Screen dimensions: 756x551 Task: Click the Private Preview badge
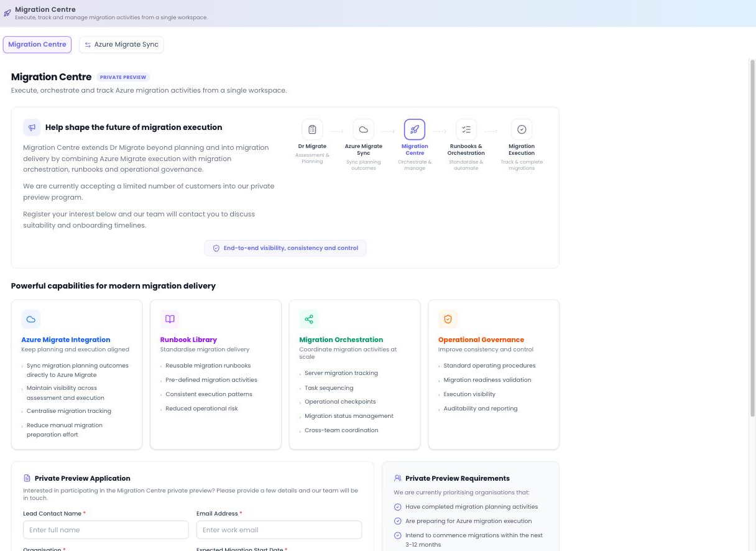coord(123,77)
